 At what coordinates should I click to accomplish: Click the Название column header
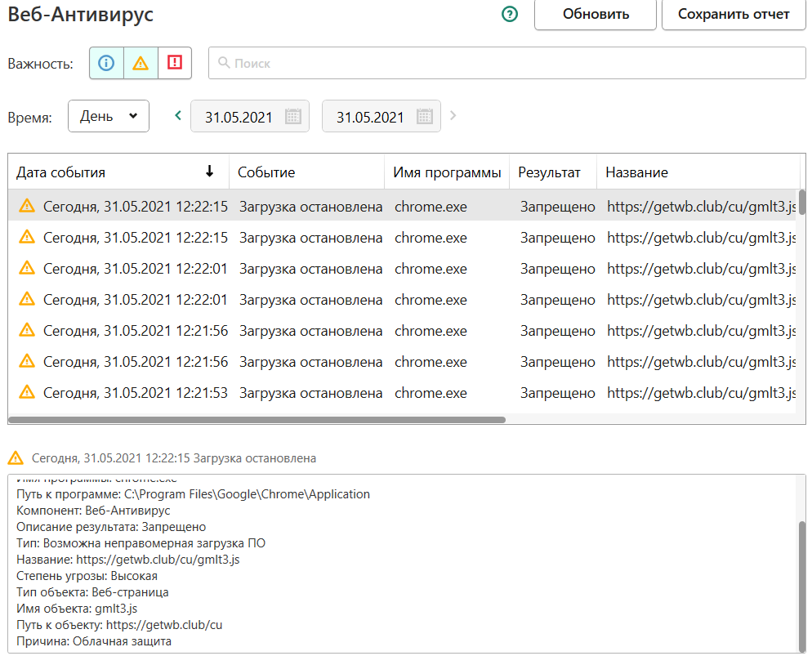pos(636,172)
